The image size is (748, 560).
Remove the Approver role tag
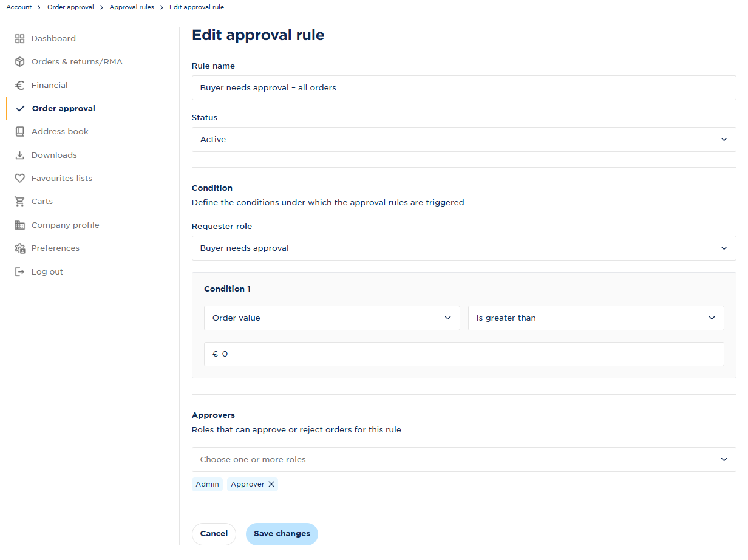click(271, 484)
